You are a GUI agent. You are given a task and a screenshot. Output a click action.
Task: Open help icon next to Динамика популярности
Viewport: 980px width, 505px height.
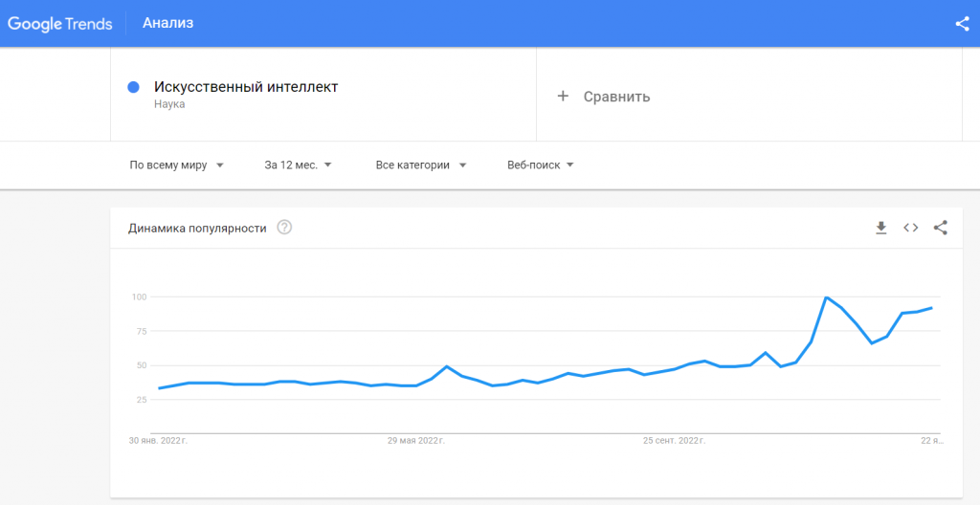(x=284, y=228)
